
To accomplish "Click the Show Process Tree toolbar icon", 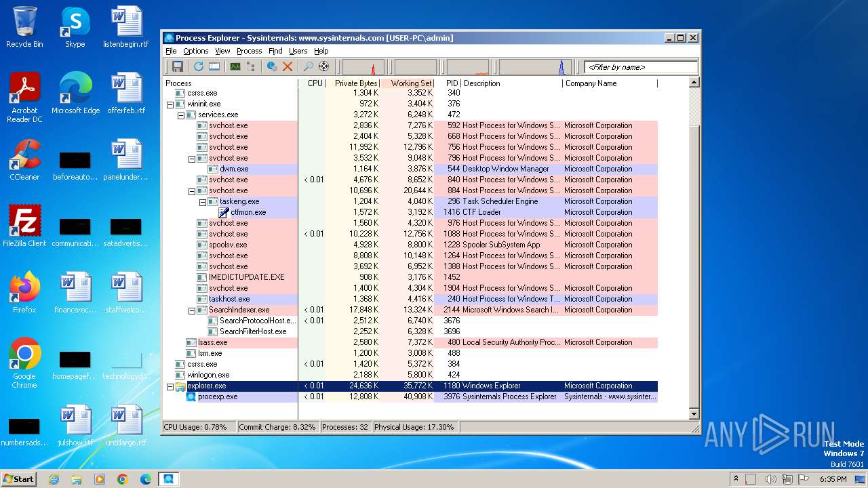I will (251, 66).
